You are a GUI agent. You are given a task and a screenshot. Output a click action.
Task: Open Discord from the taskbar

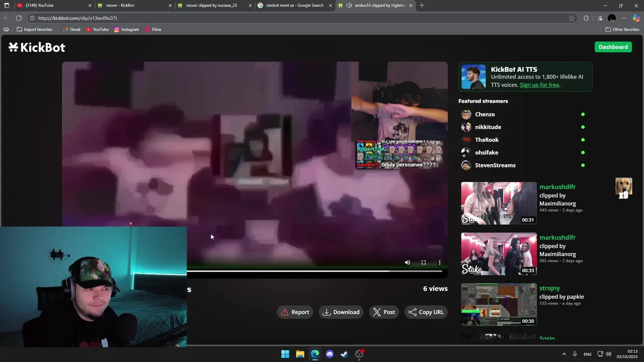[330, 354]
